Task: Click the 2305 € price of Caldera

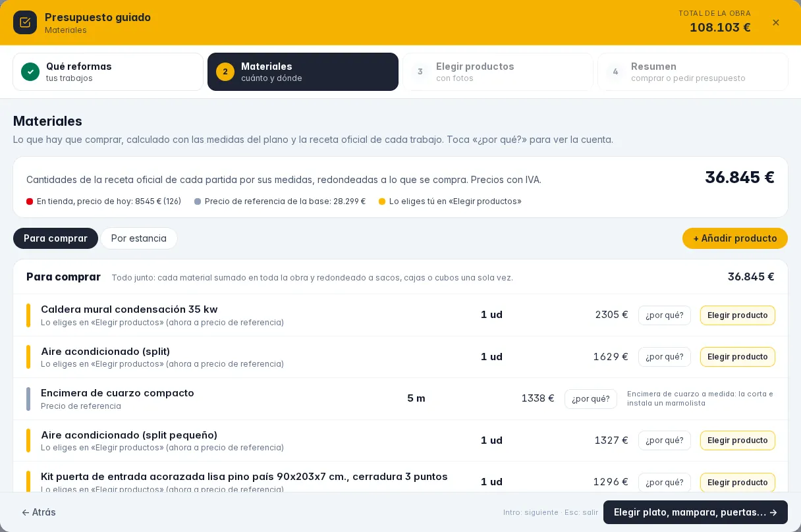Action: click(x=611, y=315)
